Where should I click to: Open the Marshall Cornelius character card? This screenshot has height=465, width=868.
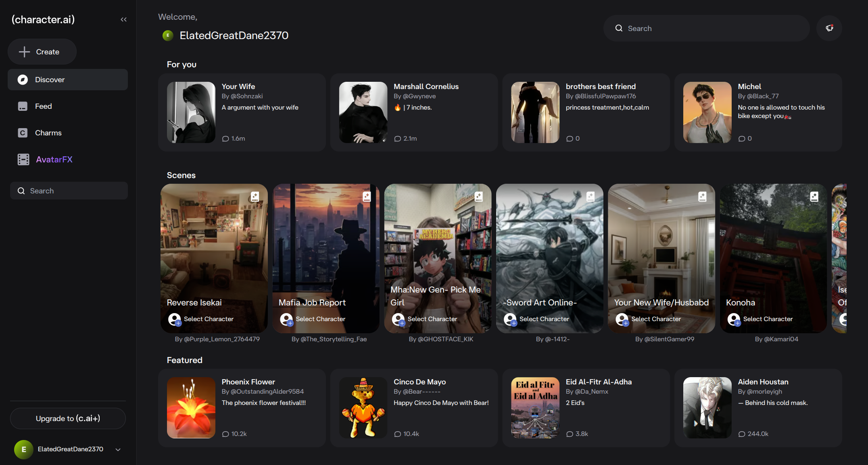(x=414, y=112)
